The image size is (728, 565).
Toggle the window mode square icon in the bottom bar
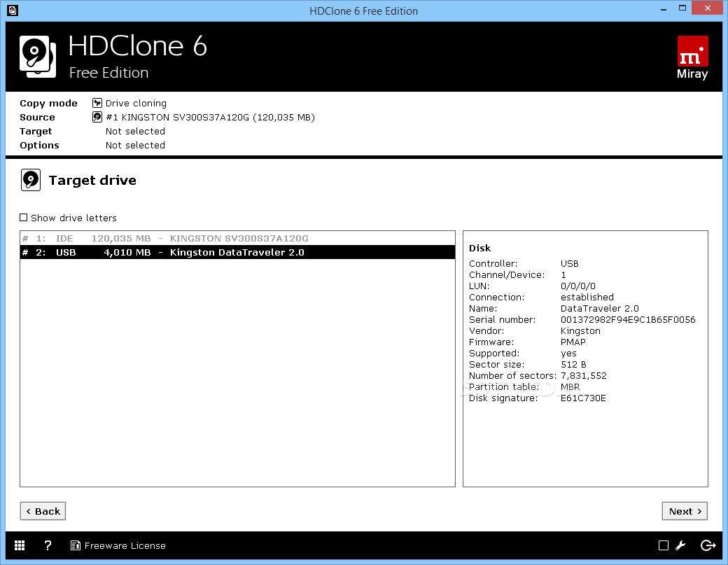coord(664,545)
